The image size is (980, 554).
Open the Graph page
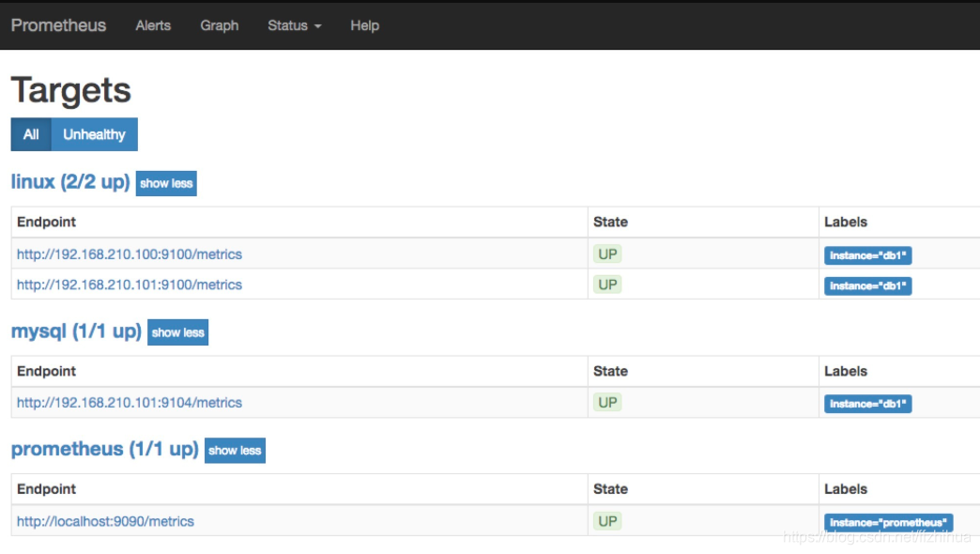220,25
